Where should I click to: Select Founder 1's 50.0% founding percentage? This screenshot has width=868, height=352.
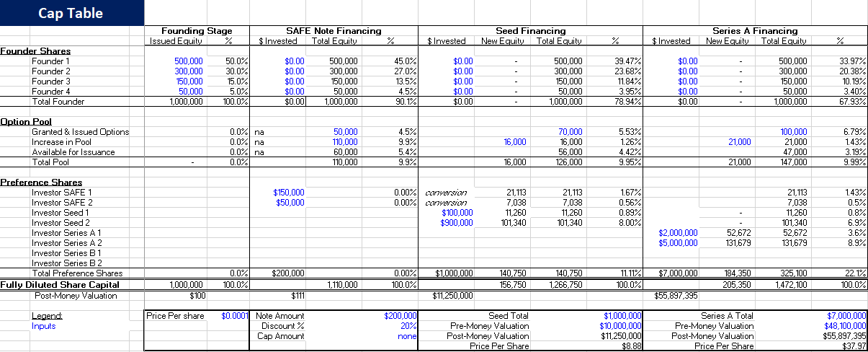click(238, 61)
